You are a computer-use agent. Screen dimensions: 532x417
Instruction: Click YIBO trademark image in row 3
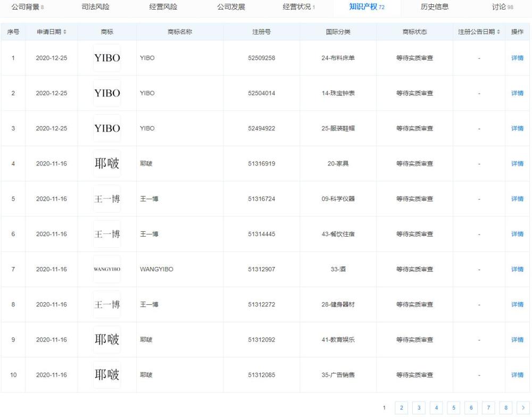point(107,129)
